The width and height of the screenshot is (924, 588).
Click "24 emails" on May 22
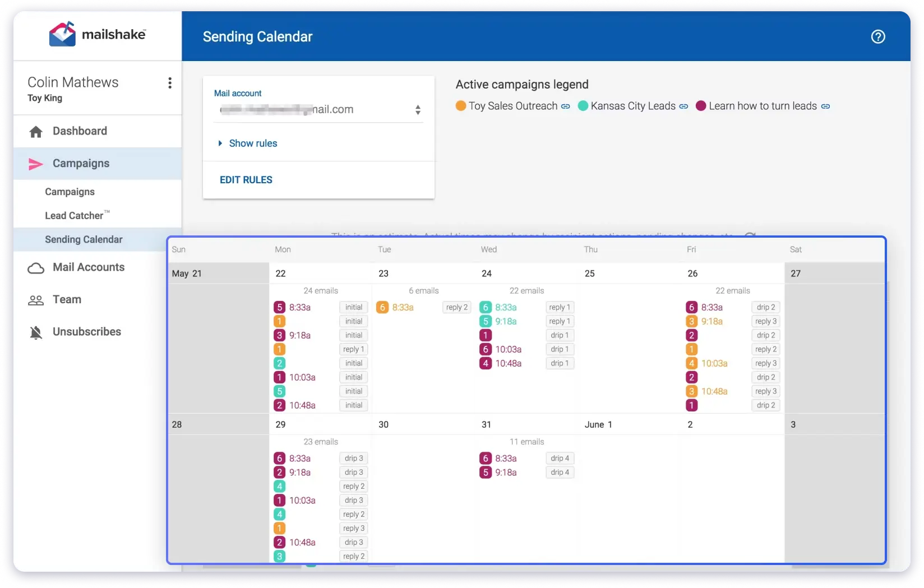coord(321,291)
